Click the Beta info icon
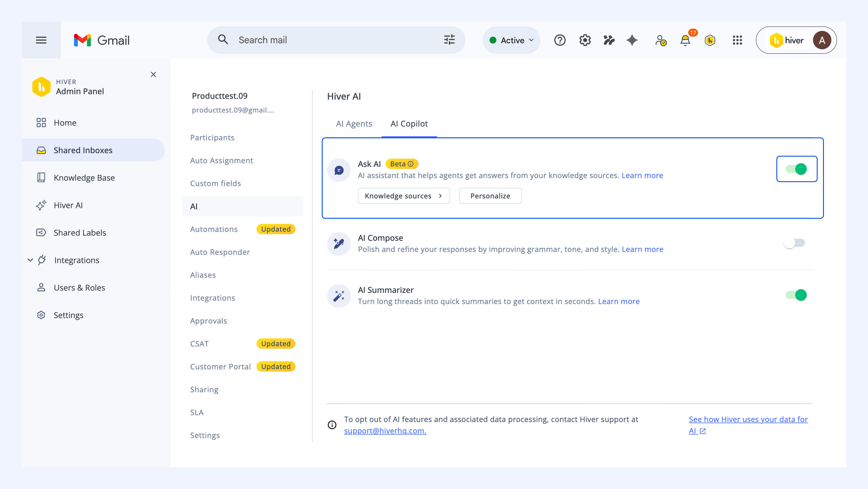 [411, 164]
